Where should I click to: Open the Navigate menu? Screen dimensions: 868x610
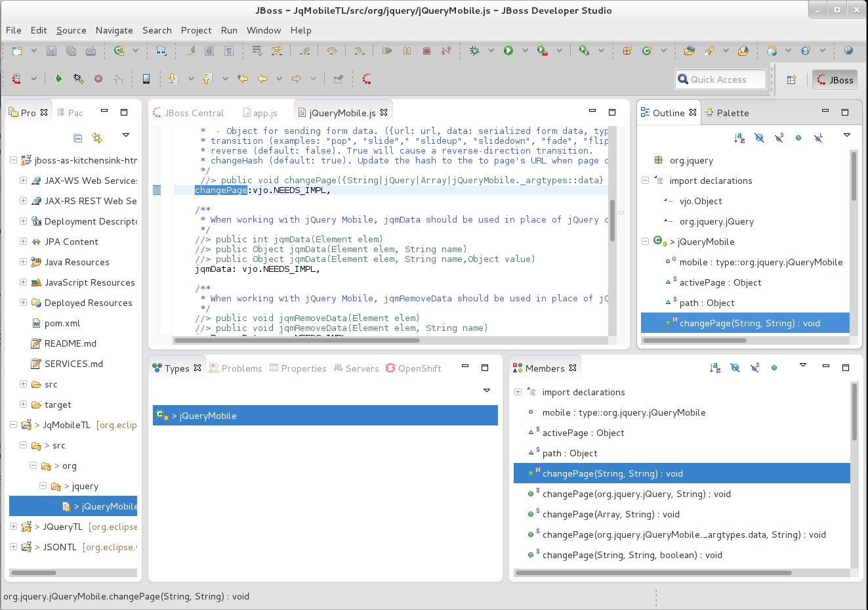[114, 30]
